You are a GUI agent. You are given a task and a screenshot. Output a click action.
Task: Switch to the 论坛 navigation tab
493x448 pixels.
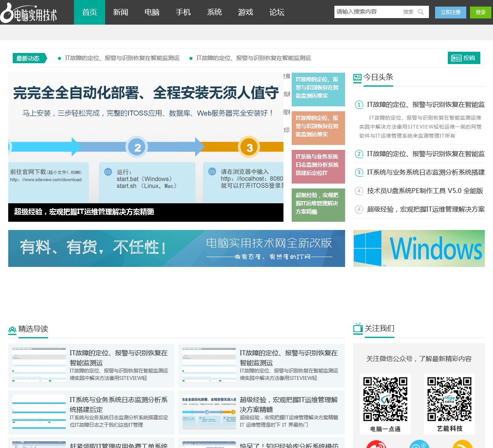click(x=277, y=12)
